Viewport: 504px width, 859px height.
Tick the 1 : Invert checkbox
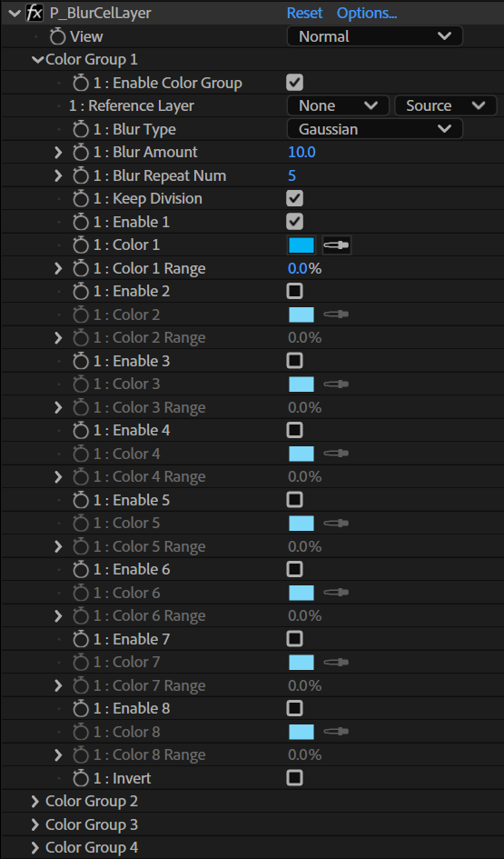pyautogui.click(x=294, y=777)
